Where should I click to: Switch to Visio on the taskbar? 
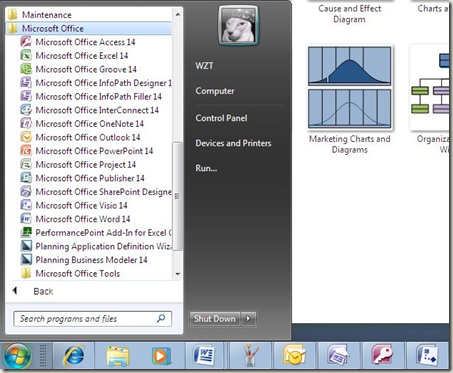tap(427, 355)
